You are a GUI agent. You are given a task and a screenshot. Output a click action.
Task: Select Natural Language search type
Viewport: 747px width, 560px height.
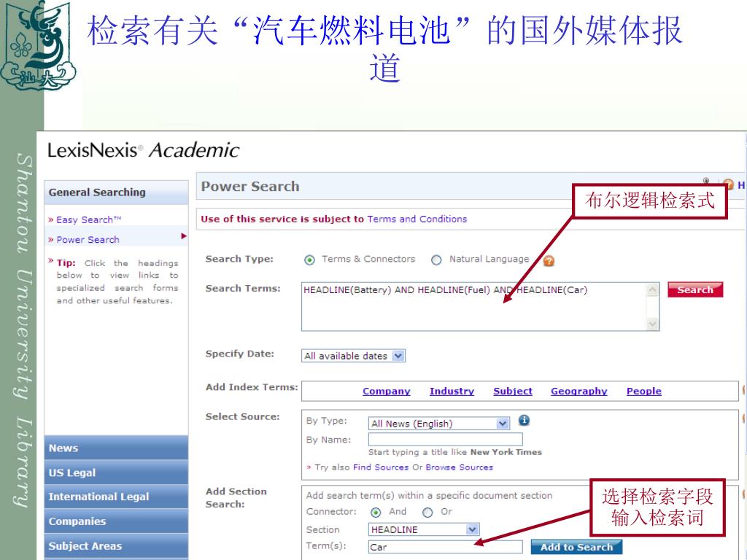coord(436,260)
